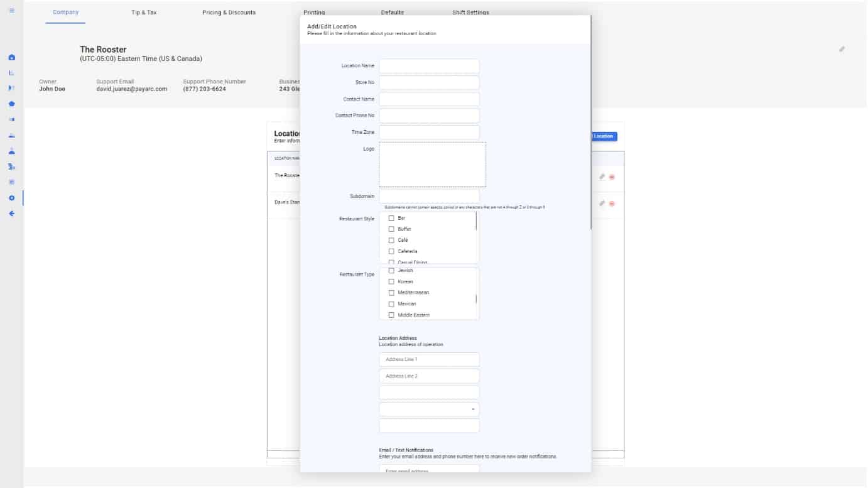Click the blank field below the state dropdown

(429, 425)
